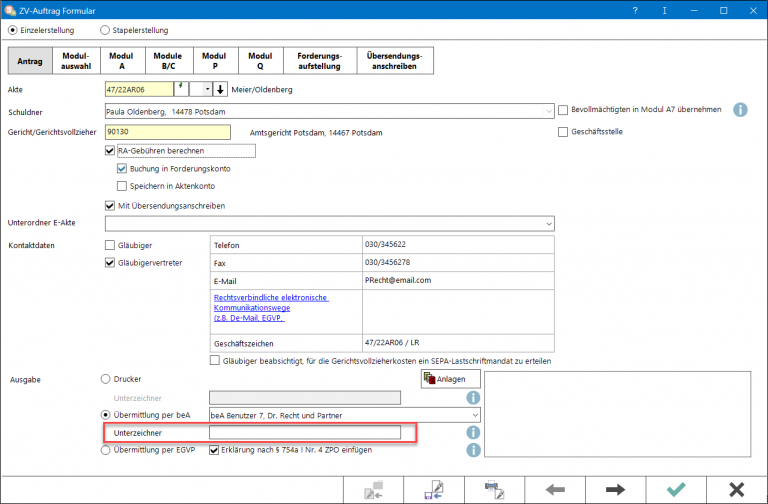This screenshot has width=768, height=504.
Task: Click the print document icon in bottom toolbar
Action: pyautogui.click(x=494, y=489)
